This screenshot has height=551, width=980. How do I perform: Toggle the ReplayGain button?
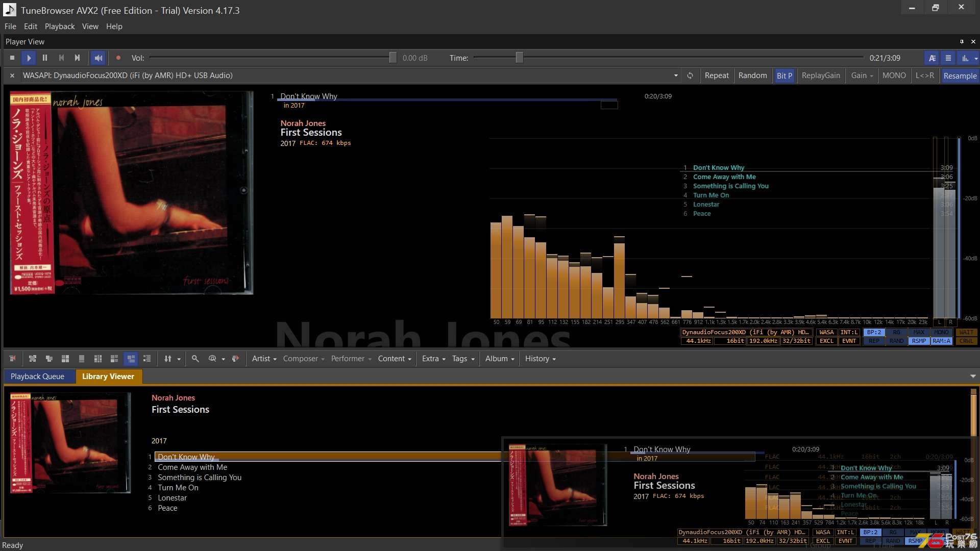tap(821, 76)
